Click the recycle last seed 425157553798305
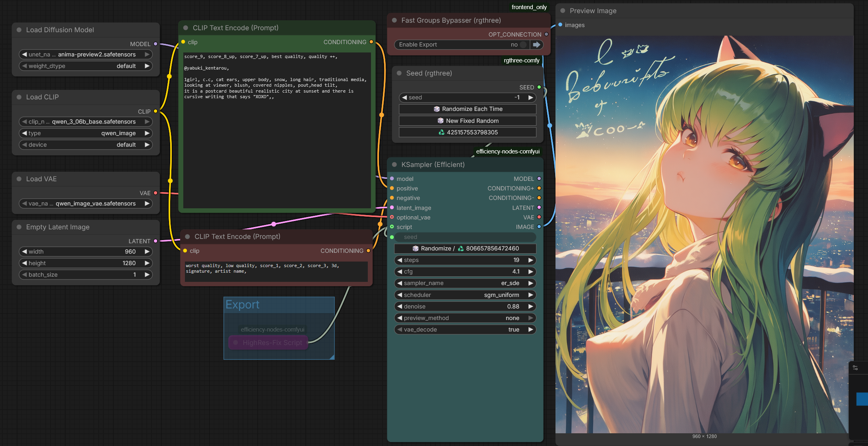 point(468,132)
